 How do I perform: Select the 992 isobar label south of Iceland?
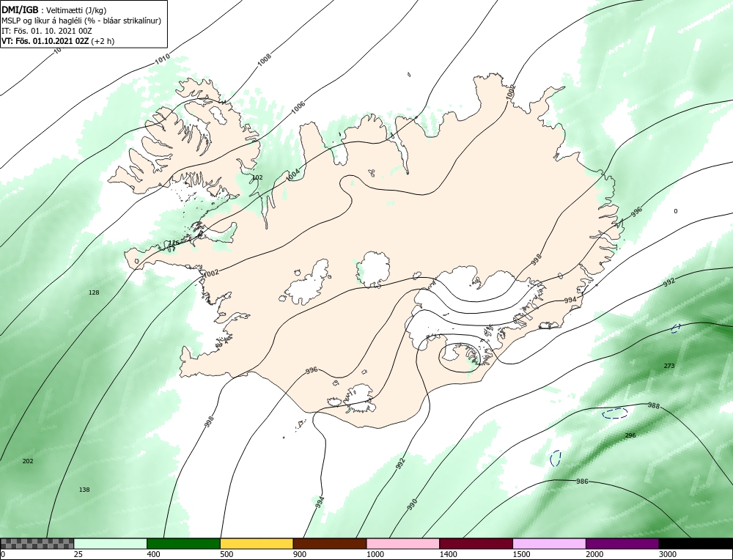pos(400,464)
